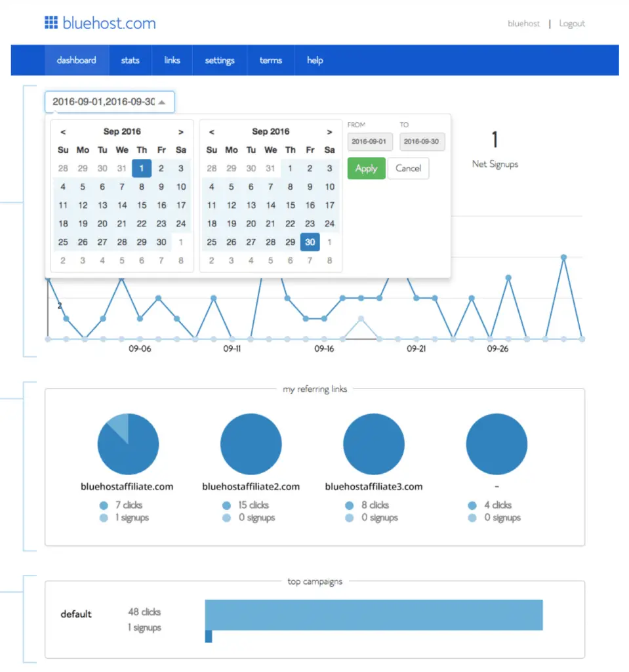The width and height of the screenshot is (629, 672).
Task: Click the bluehostaffiliate2.com pie chart
Action: tap(251, 444)
